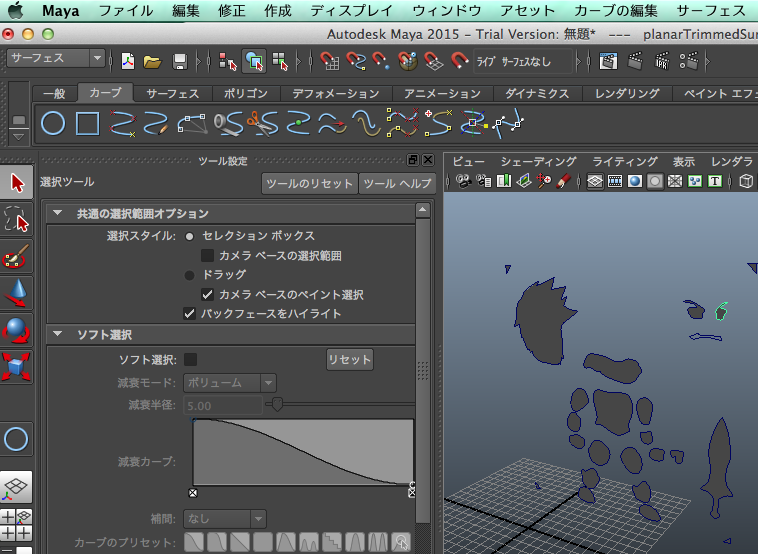This screenshot has height=554, width=758.
Task: Click the first カーブのプリセット swatch
Action: pos(193,542)
